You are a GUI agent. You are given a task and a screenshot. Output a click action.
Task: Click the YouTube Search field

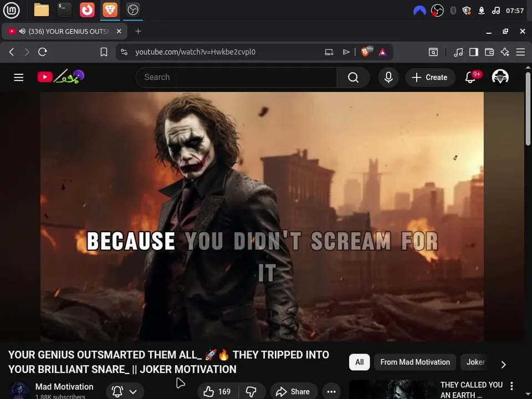tap(236, 78)
